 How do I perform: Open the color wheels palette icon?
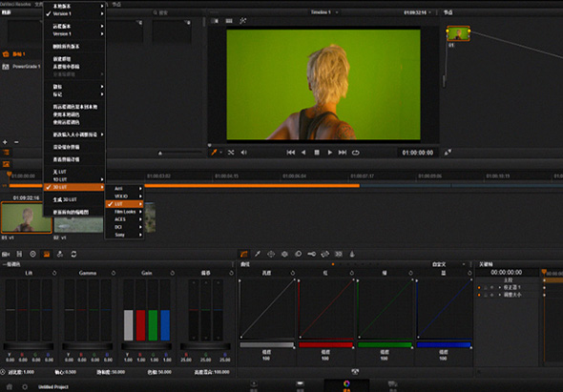click(33, 254)
